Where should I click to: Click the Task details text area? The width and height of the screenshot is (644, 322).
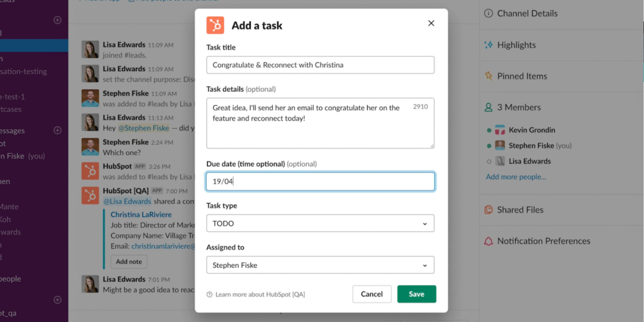pyautogui.click(x=320, y=123)
